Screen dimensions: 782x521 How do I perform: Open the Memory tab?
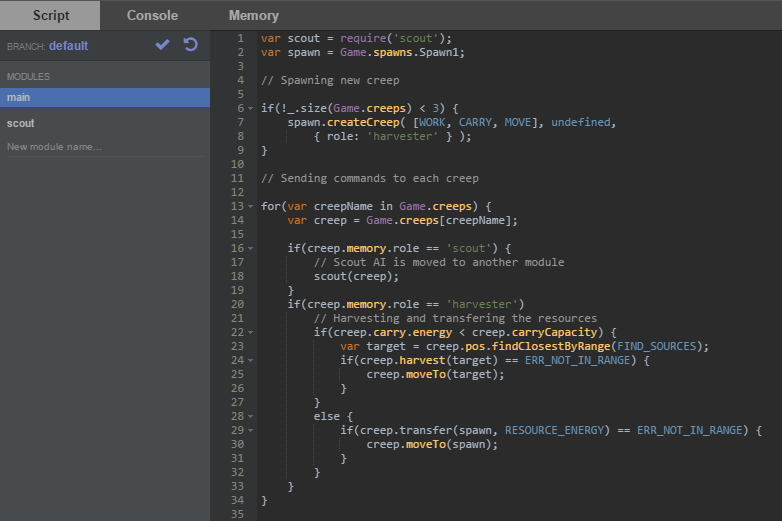[253, 15]
